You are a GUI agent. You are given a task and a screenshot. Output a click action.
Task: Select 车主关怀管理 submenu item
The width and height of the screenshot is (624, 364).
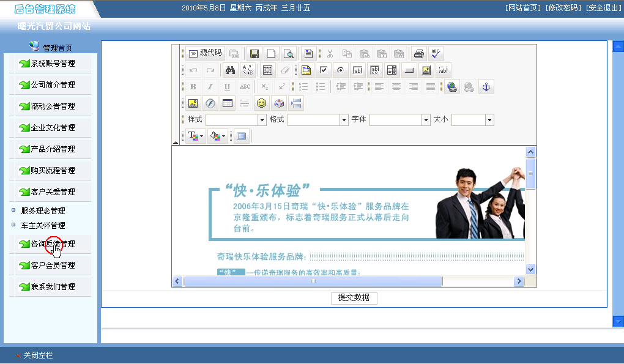click(x=43, y=226)
